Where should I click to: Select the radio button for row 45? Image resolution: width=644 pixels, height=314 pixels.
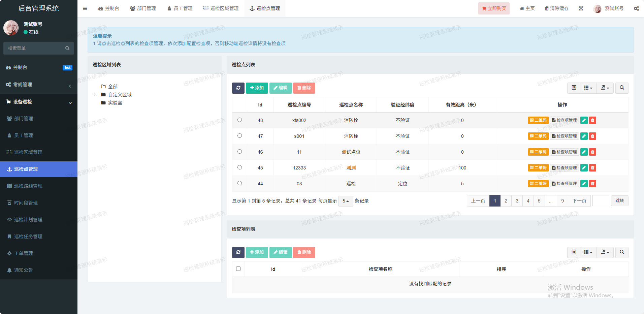tap(239, 167)
